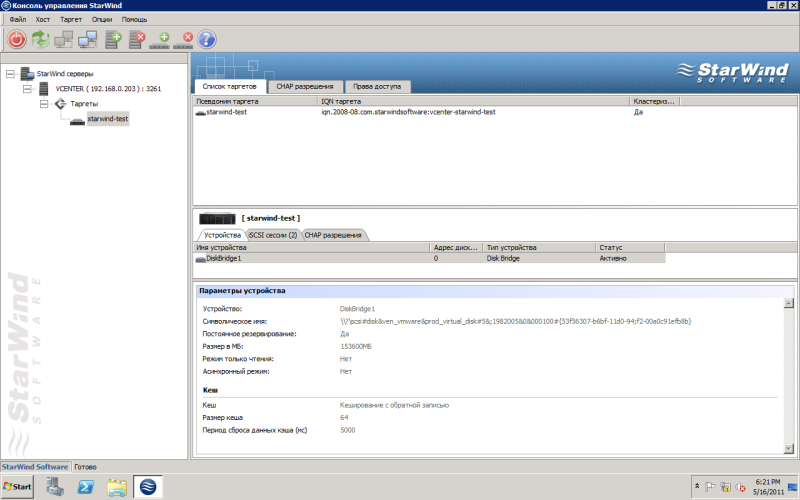Click the Готово status bar text
The height and width of the screenshot is (500, 800).
(x=85, y=467)
